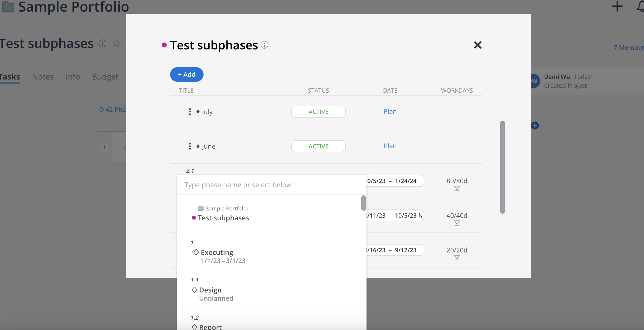Click the circled plus in the task list

click(105, 147)
